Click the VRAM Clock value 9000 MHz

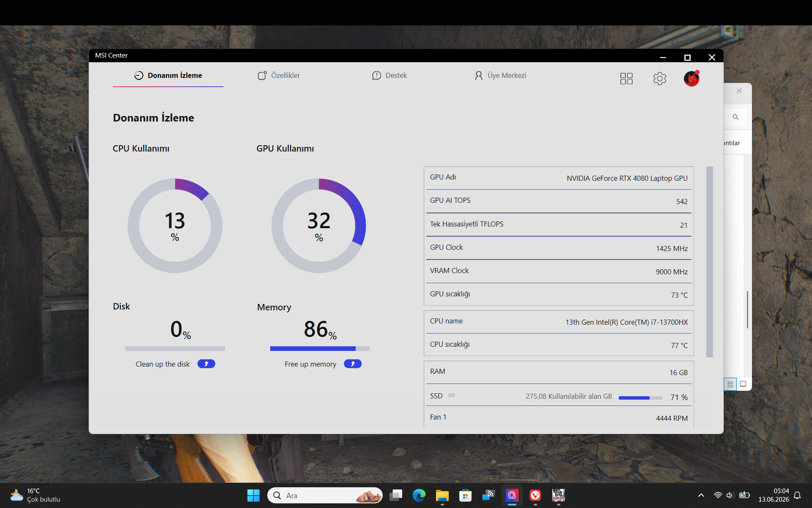pyautogui.click(x=672, y=272)
